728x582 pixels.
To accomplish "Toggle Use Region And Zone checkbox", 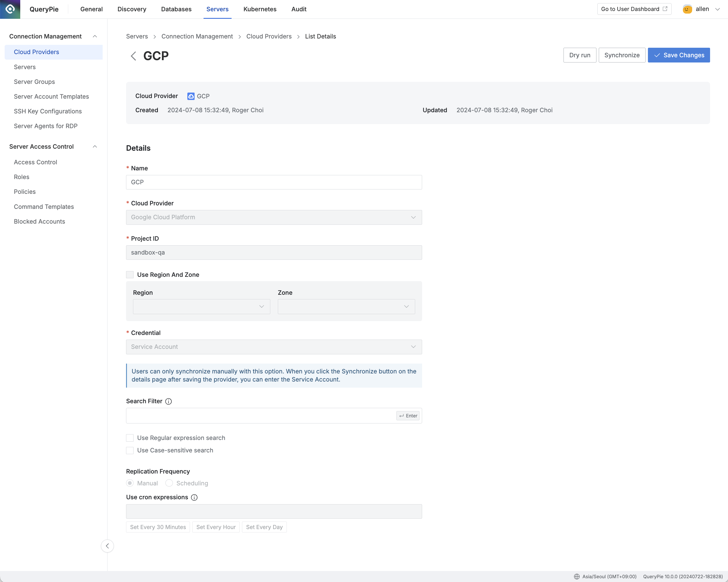I will (x=130, y=275).
